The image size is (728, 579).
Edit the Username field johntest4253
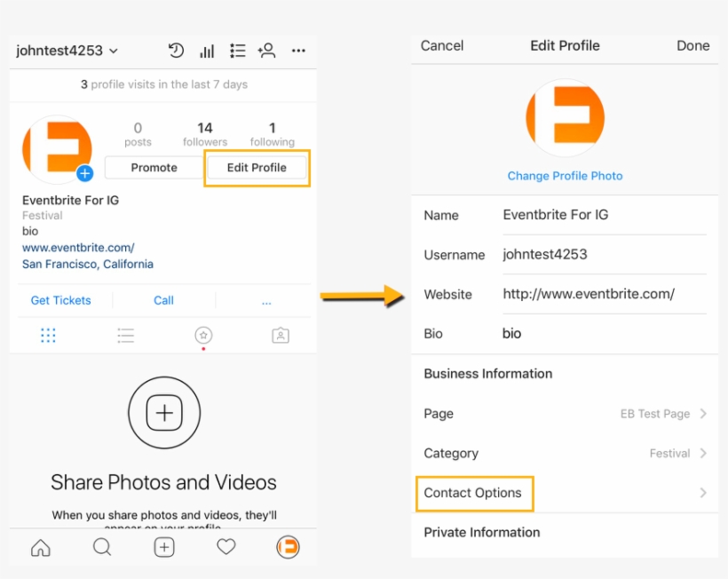[605, 255]
